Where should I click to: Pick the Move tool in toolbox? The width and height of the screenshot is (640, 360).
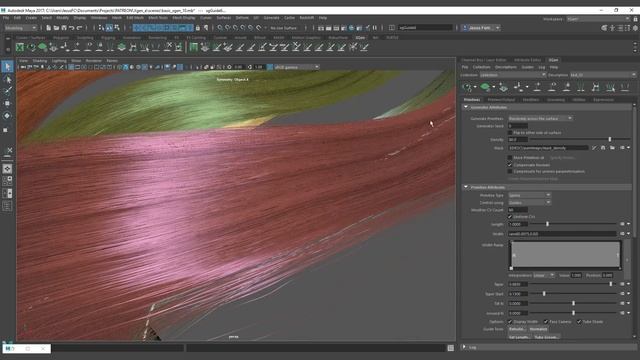click(7, 103)
